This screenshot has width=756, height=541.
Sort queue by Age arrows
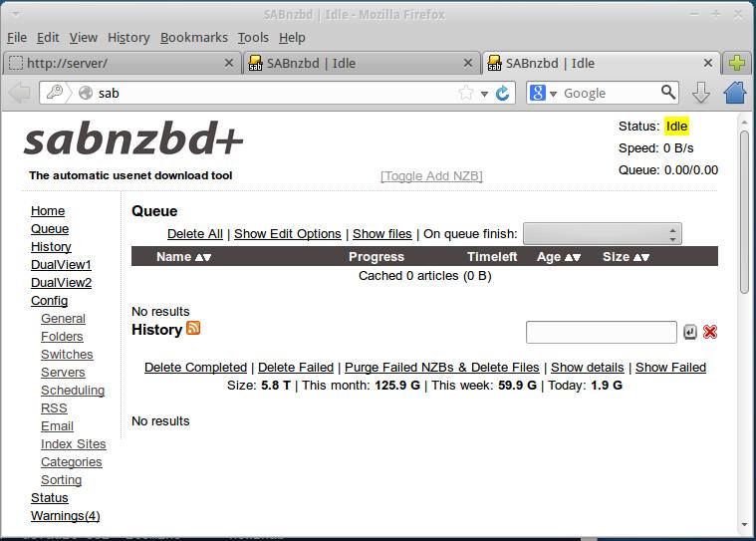(573, 257)
